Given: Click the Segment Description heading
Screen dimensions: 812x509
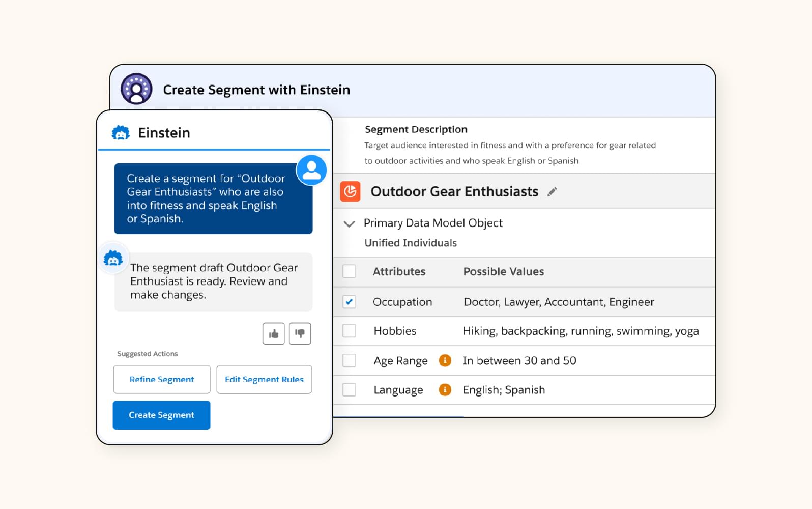Looking at the screenshot, I should pyautogui.click(x=416, y=129).
